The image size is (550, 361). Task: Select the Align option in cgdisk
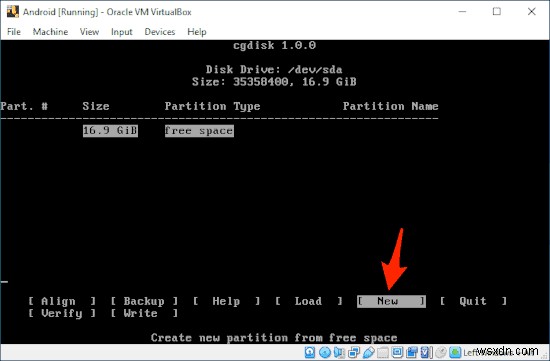click(x=62, y=301)
